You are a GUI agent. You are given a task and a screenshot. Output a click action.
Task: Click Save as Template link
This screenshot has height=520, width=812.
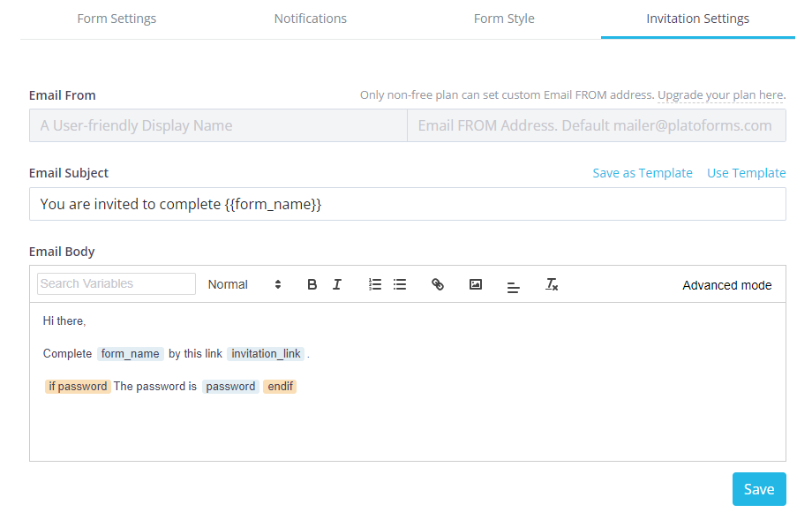643,173
